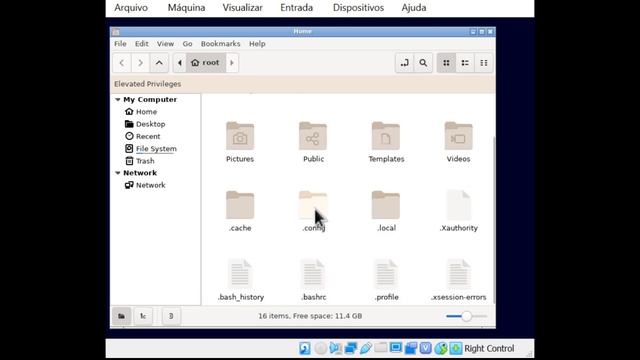This screenshot has width=640, height=360.
Task: Select the .cache folder
Action: (x=240, y=211)
